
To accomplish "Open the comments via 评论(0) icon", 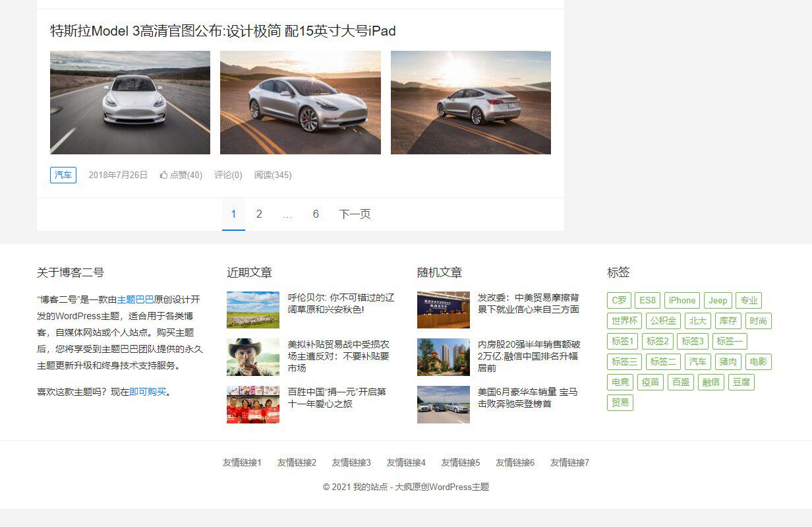I will (x=228, y=175).
